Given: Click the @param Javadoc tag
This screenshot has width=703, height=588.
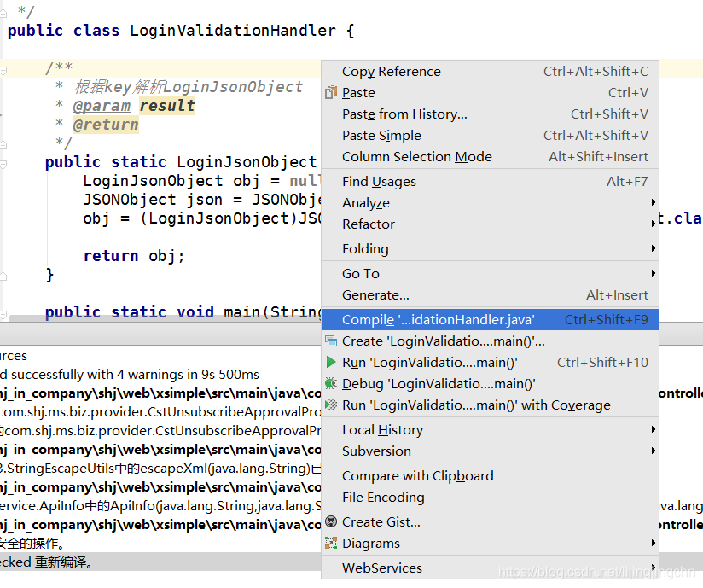Looking at the screenshot, I should click(x=102, y=106).
